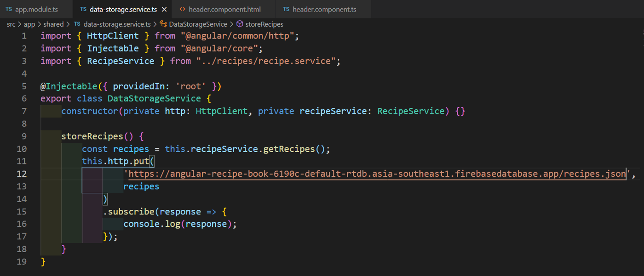
Task: Expand breadcrumb chevron before storeRecipes
Action: (x=231, y=24)
